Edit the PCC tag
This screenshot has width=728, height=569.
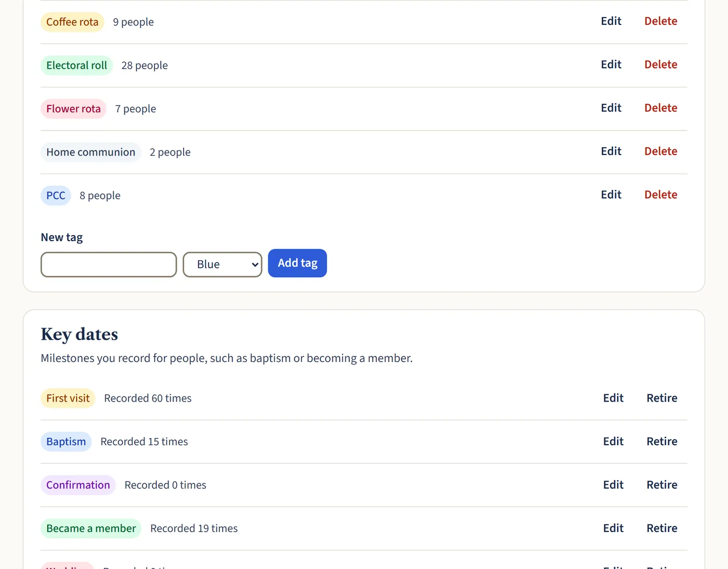tap(611, 195)
